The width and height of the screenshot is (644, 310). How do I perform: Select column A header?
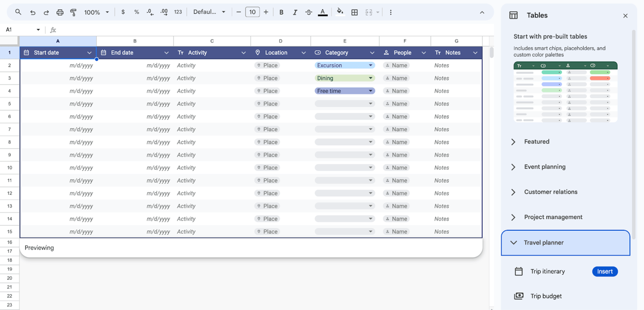pos(58,41)
